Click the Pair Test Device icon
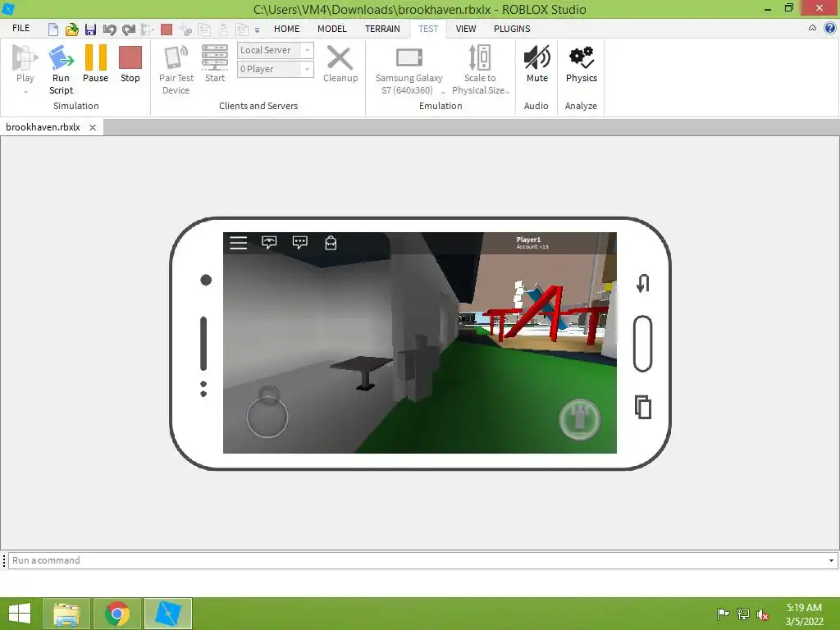The image size is (840, 630). [x=176, y=58]
